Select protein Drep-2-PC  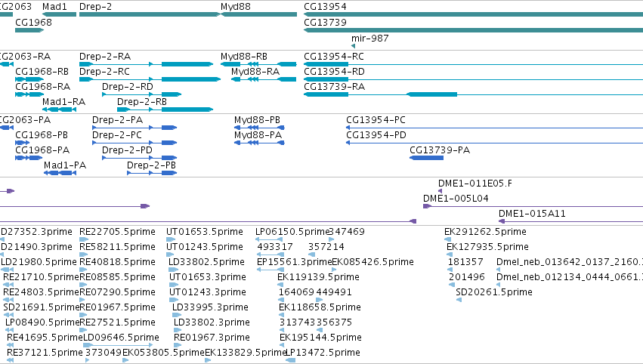click(134, 143)
